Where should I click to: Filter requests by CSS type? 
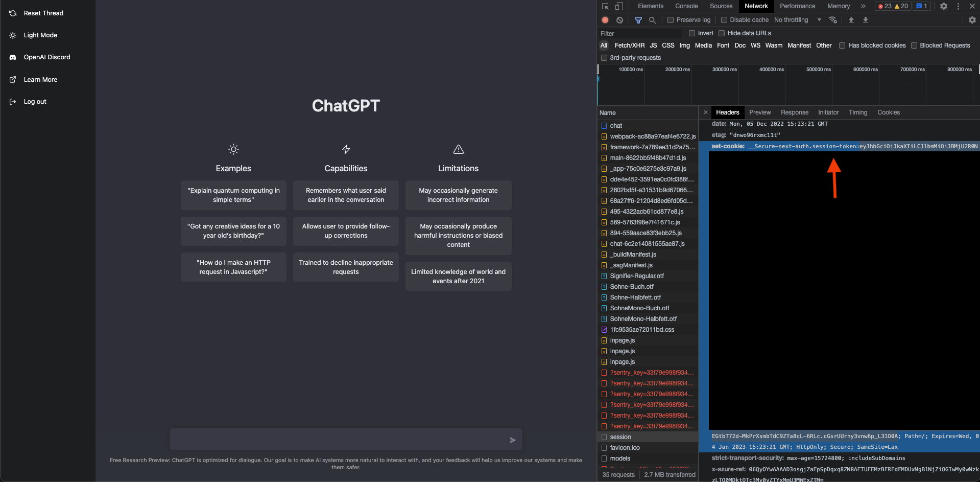click(x=668, y=45)
